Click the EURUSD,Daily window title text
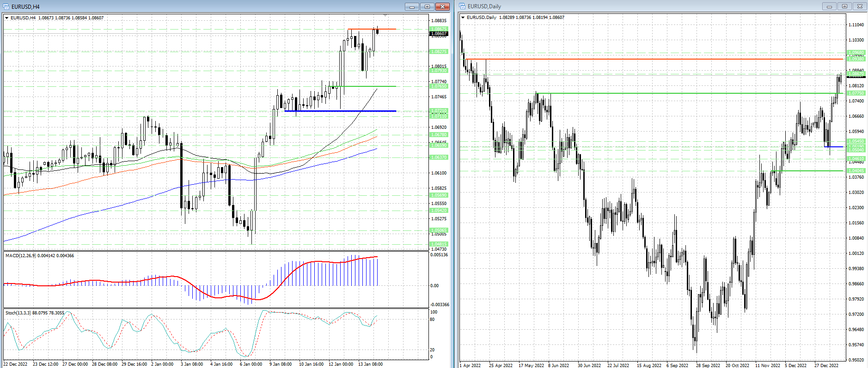Screen dimensions: 868x368 [x=484, y=6]
